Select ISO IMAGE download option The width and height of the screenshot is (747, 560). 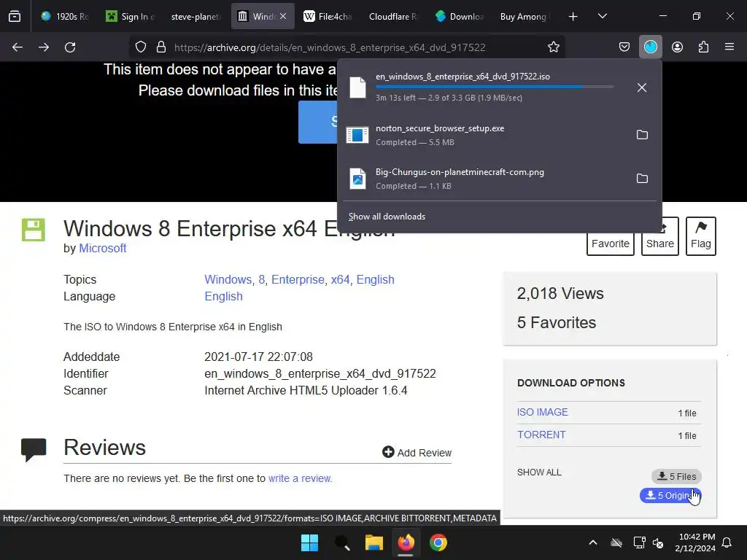point(542,412)
